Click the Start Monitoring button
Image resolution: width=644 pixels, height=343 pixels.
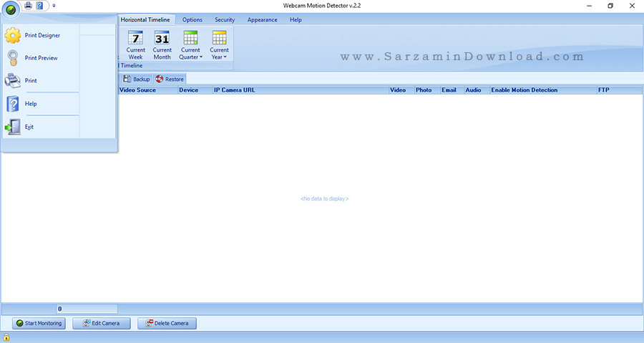(x=39, y=323)
